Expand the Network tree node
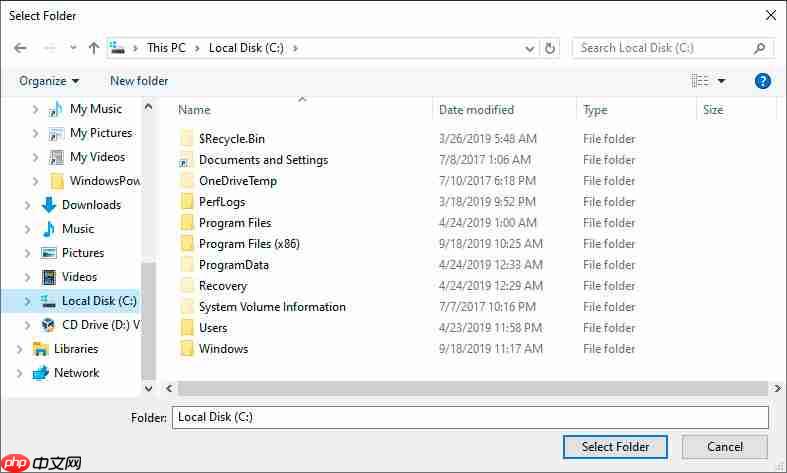This screenshot has height=473, width=787. [19, 373]
